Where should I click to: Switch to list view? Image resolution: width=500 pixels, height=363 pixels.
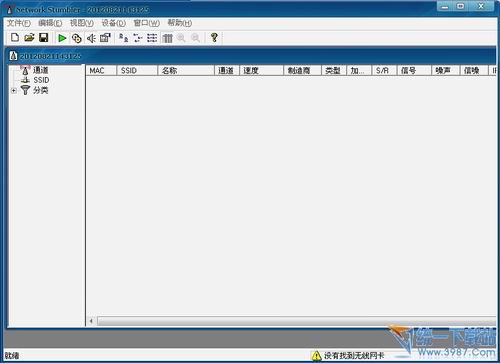152,38
